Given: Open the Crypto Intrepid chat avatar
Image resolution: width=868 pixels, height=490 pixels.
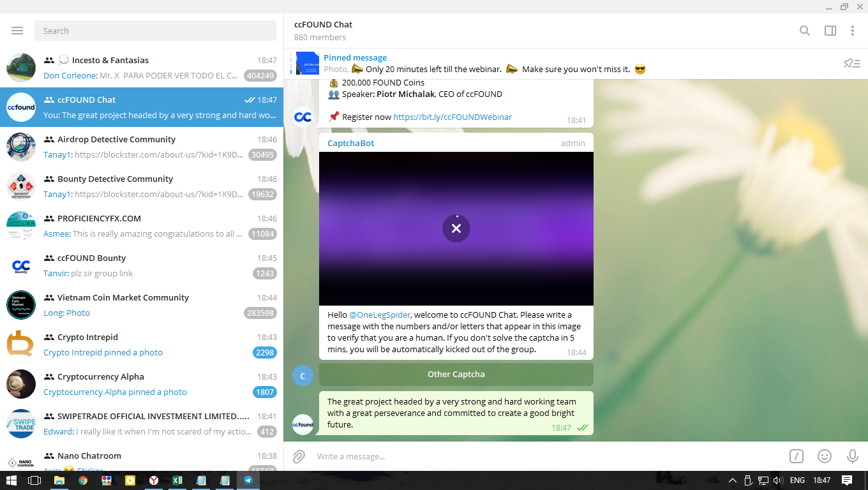Looking at the screenshot, I should (x=21, y=345).
